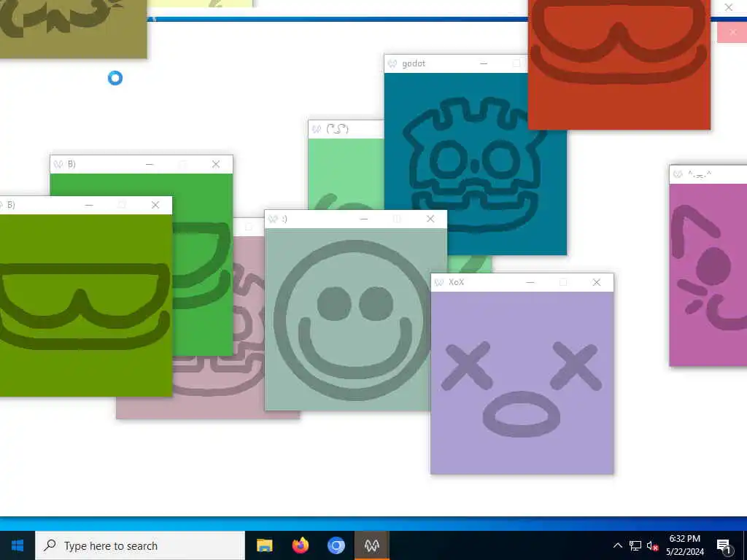747x560 pixels.
Task: Minimize the bright green B) window
Action: (x=150, y=164)
